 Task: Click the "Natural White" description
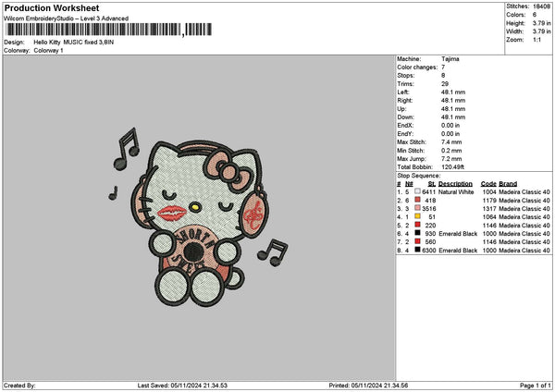pyautogui.click(x=456, y=192)
